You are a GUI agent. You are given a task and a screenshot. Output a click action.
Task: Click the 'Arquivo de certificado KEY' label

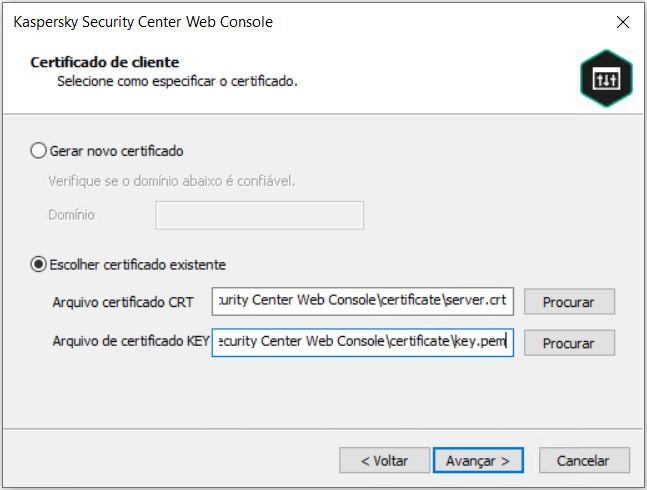pos(131,342)
